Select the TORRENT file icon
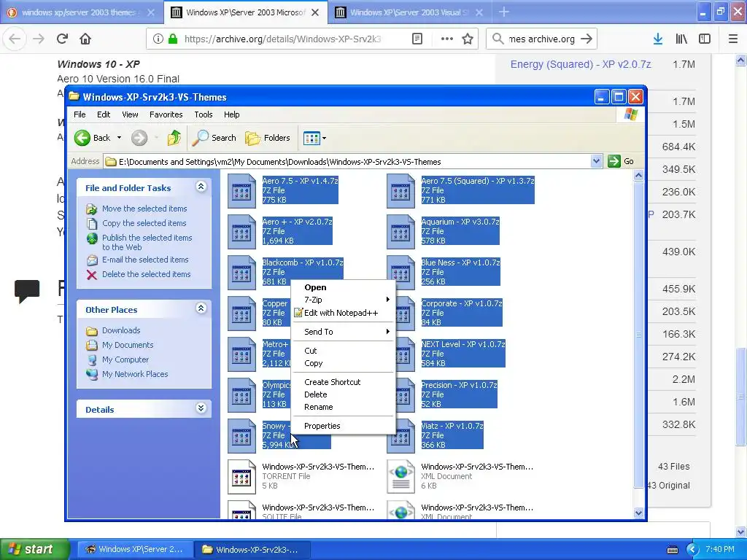The image size is (747, 560). pyautogui.click(x=241, y=477)
